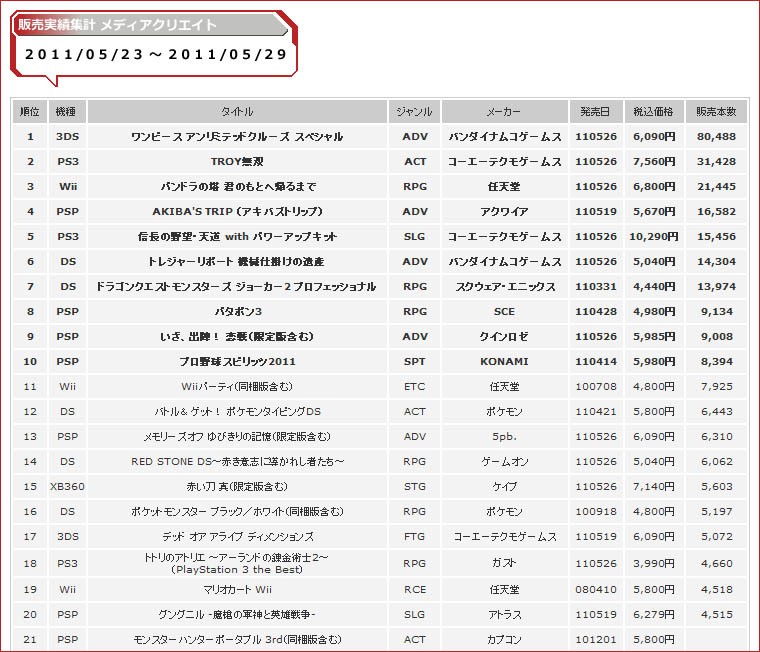The image size is (760, 652).
Task: Select the title モンスターハンターポータブル 3rd
Action: [x=237, y=639]
